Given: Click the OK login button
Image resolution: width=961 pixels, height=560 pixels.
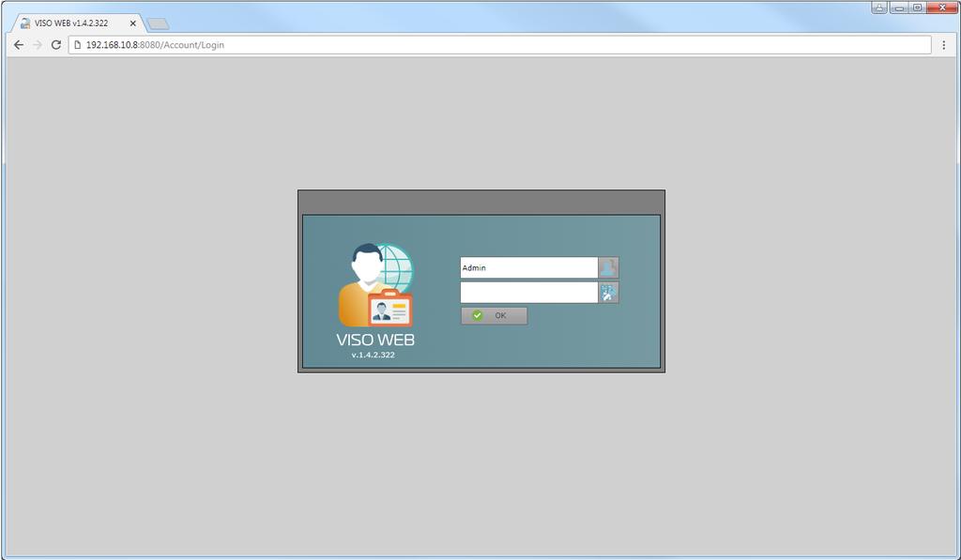Looking at the screenshot, I should 494,315.
